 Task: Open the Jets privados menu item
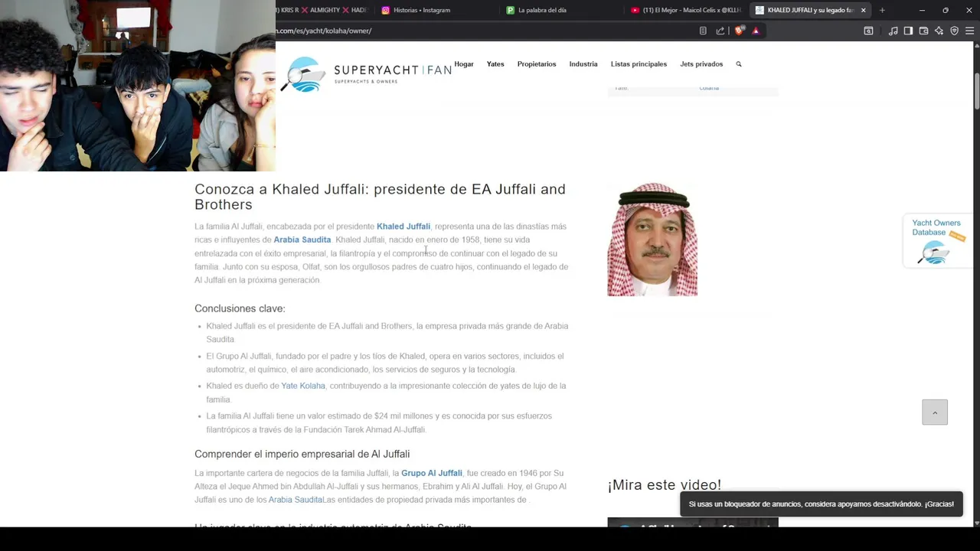pyautogui.click(x=701, y=64)
